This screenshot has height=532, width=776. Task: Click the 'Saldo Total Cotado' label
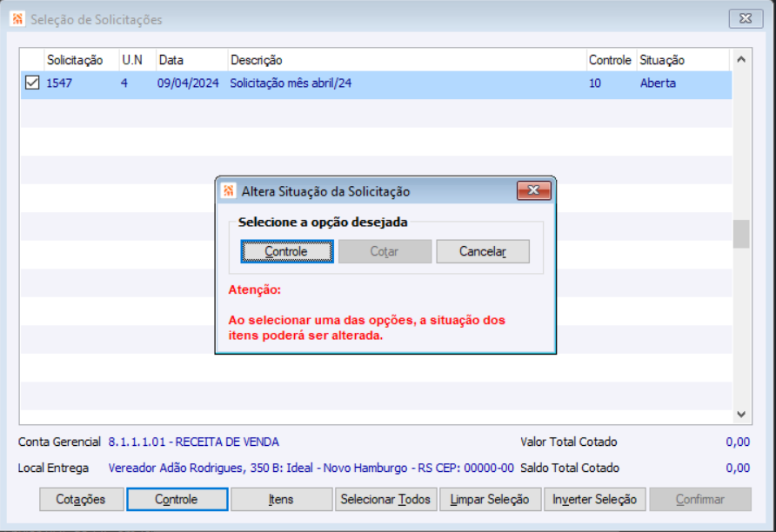click(x=570, y=468)
